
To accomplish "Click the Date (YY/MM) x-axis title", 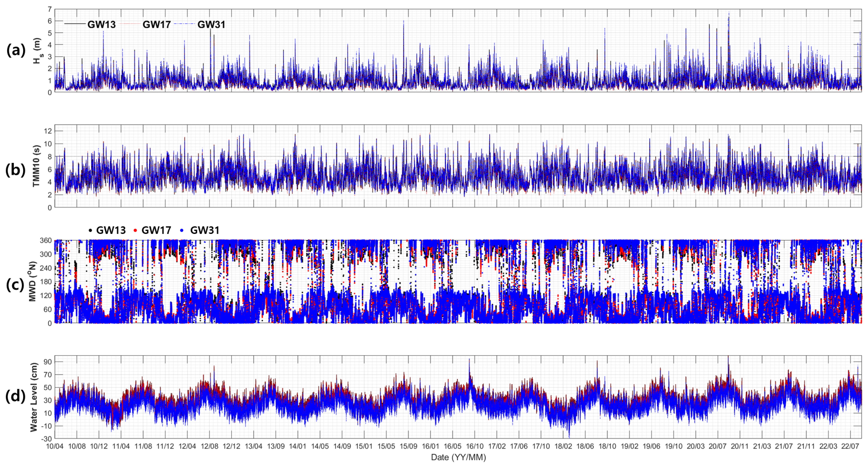I will [x=458, y=457].
